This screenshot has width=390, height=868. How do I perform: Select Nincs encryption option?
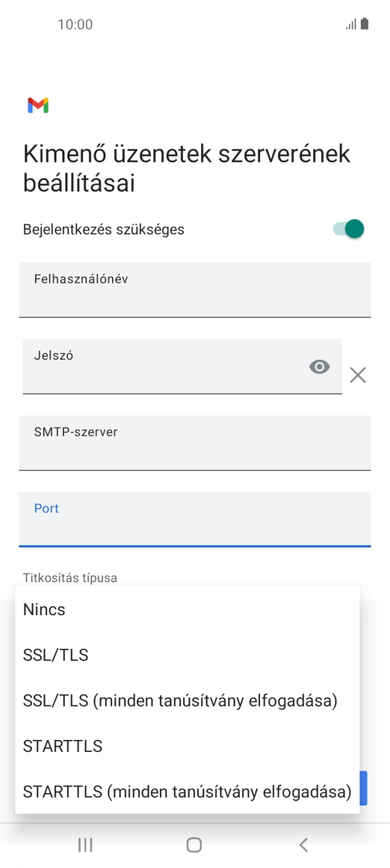44,609
